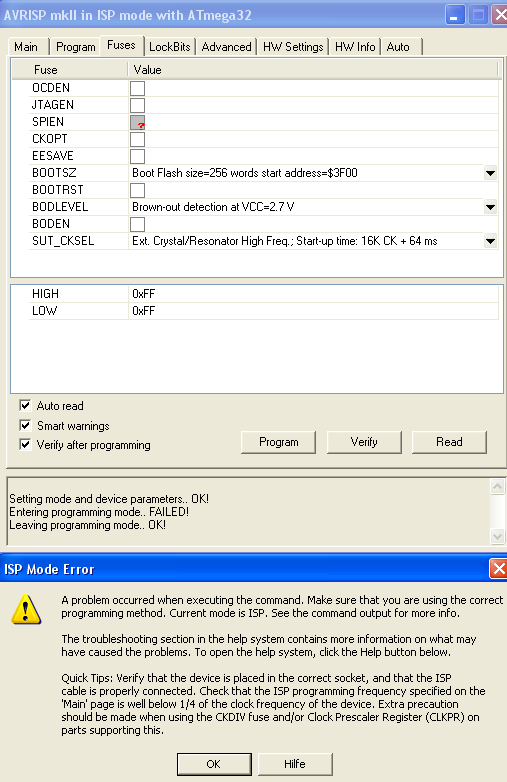Image resolution: width=507 pixels, height=782 pixels.
Task: Click the Brown-out detection at VCC=2.7 V value
Action: pyautogui.click(x=213, y=207)
